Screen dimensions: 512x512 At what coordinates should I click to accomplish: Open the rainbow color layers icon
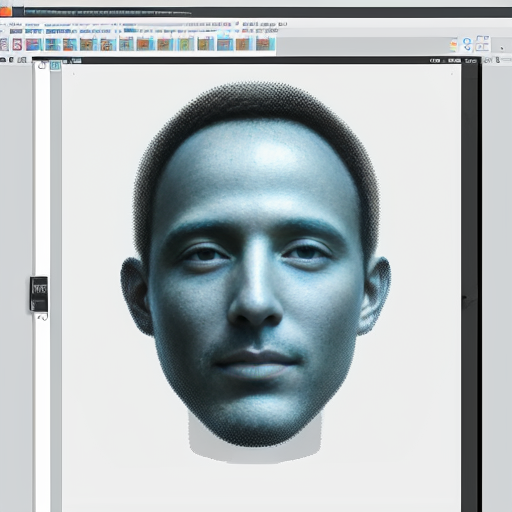coord(454,45)
